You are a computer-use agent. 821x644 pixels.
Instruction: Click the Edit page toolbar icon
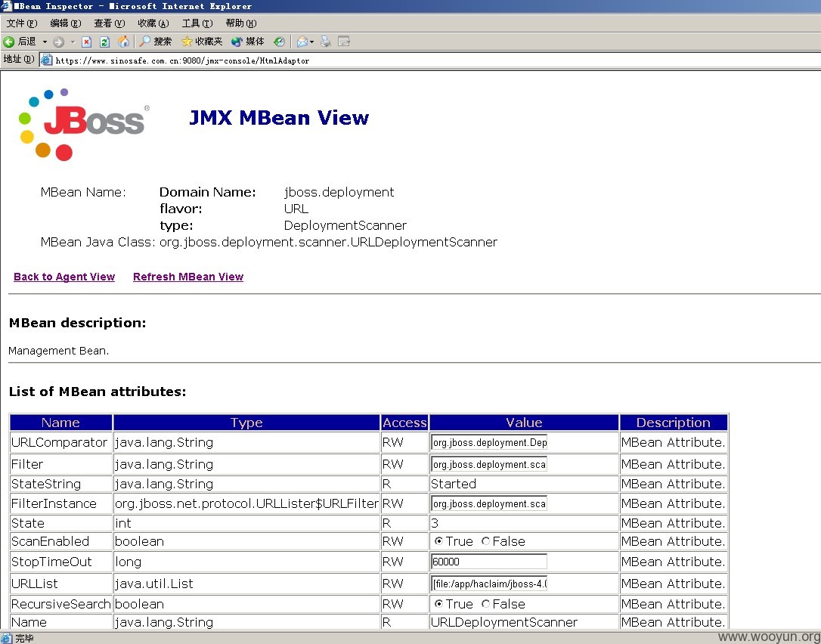[344, 42]
